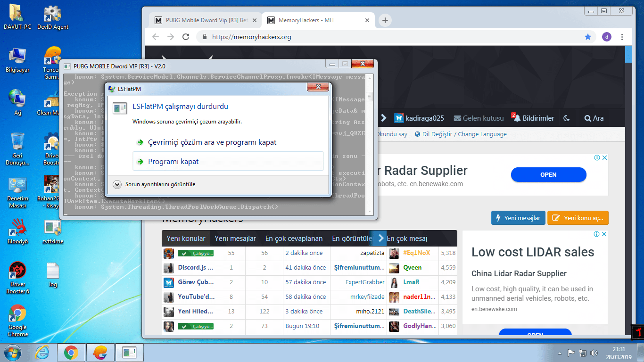Image resolution: width=644 pixels, height=362 pixels.
Task: Open the #Eq1NoX member link
Action: pos(417,253)
